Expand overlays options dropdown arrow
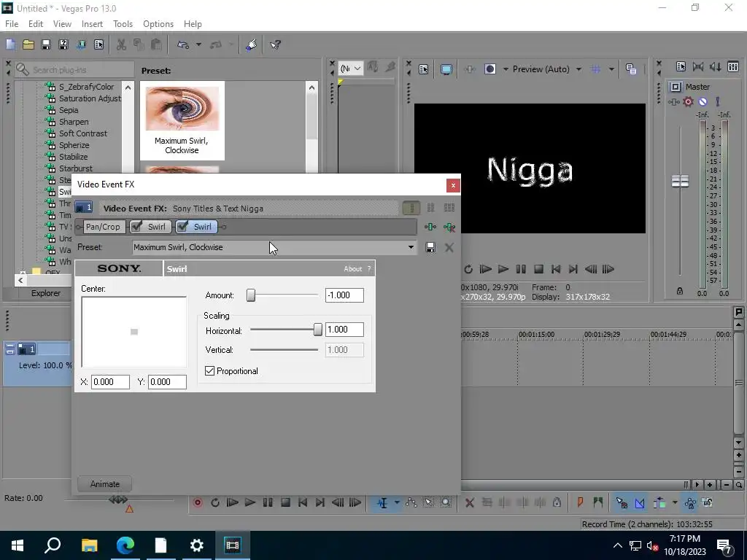Screen dimensions: 747x560 pyautogui.click(x=611, y=69)
